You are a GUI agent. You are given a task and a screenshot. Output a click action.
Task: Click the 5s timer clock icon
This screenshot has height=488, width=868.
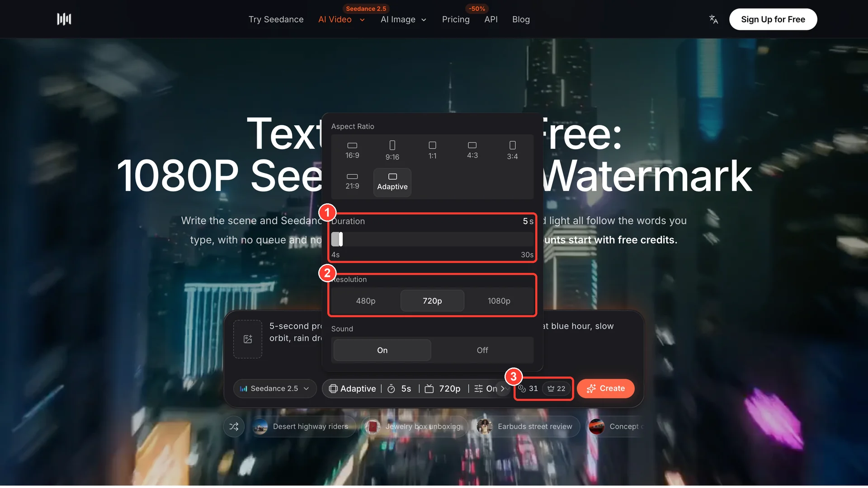point(392,389)
